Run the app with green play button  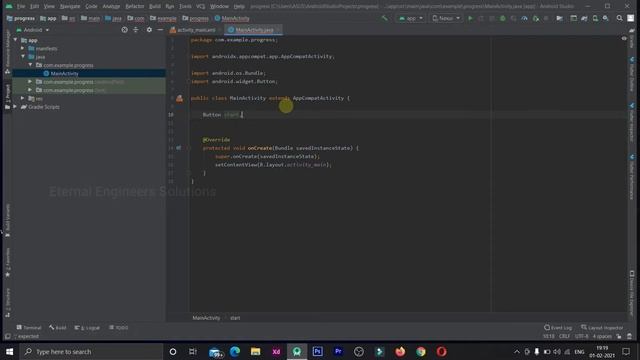(x=470, y=18)
